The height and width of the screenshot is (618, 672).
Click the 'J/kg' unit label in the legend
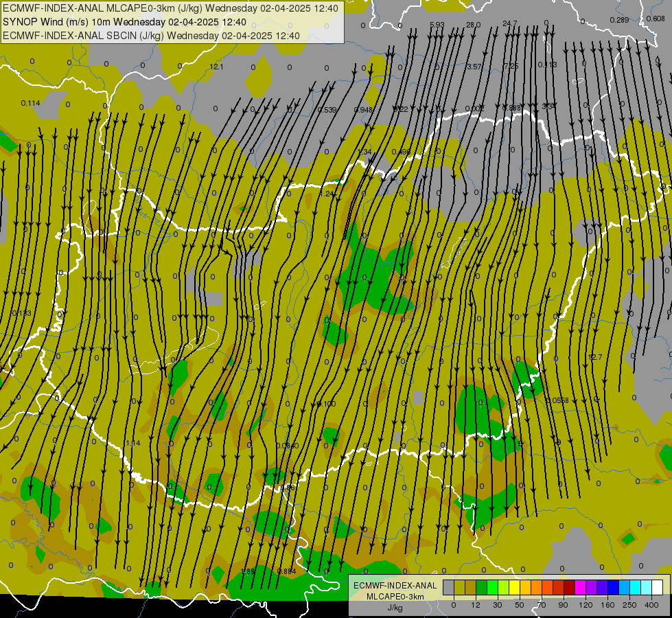coord(395,608)
